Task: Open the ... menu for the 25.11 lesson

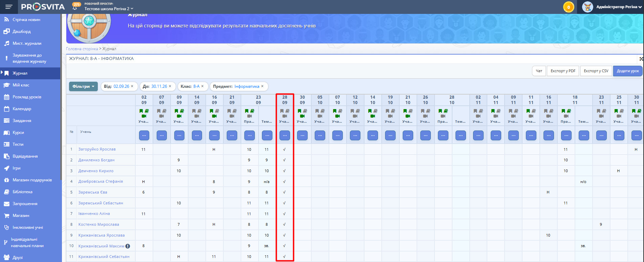Action: pos(619,136)
